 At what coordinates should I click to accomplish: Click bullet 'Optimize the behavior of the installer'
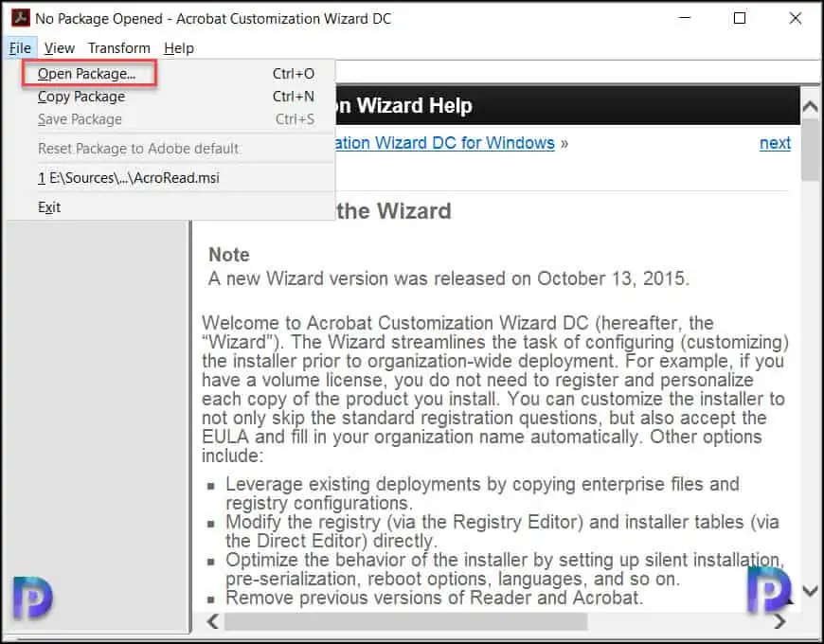pos(505,569)
